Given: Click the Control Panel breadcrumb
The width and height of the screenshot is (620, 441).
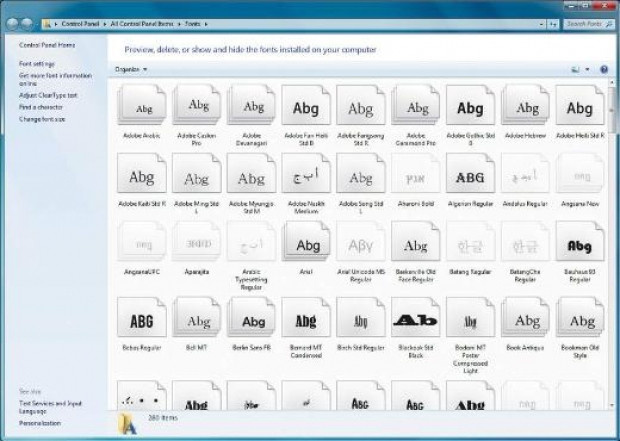Looking at the screenshot, I should click(80, 24).
